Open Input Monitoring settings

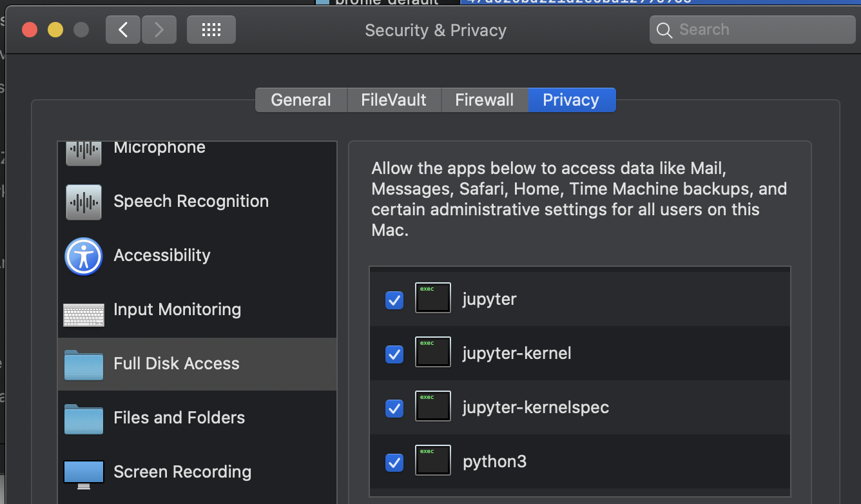coord(177,309)
